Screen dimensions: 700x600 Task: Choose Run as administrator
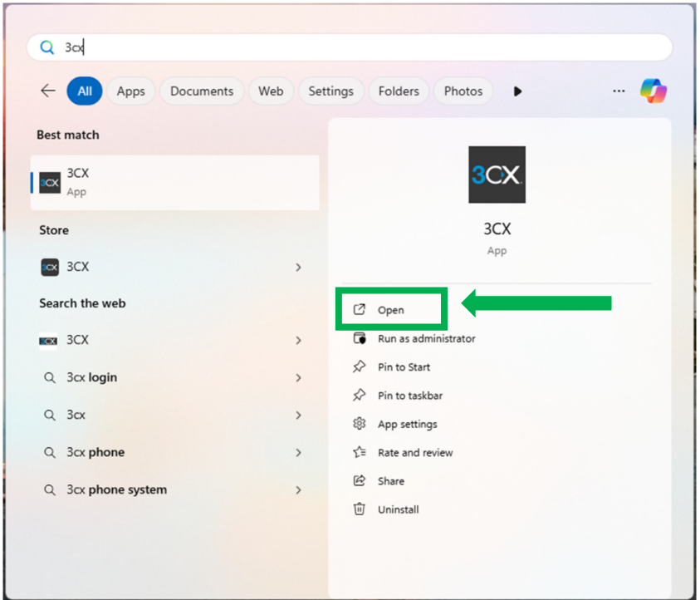pyautogui.click(x=426, y=338)
